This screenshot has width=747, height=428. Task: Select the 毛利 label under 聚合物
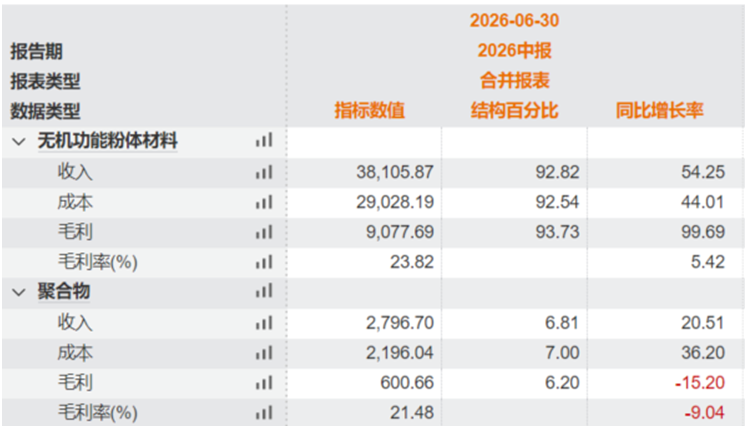75,383
